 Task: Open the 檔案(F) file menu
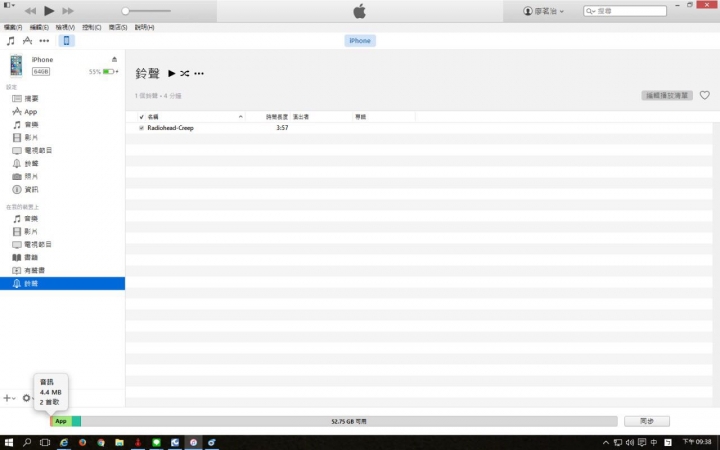[13, 28]
